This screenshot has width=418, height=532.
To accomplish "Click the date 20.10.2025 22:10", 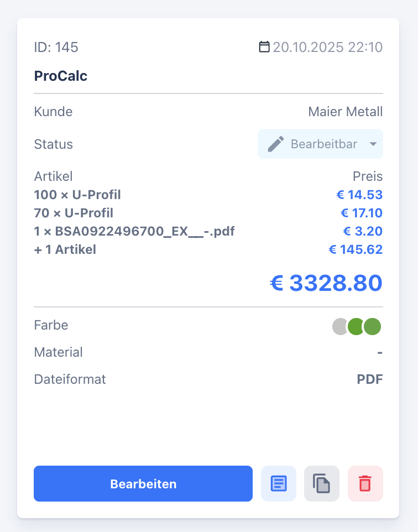I will [x=327, y=47].
